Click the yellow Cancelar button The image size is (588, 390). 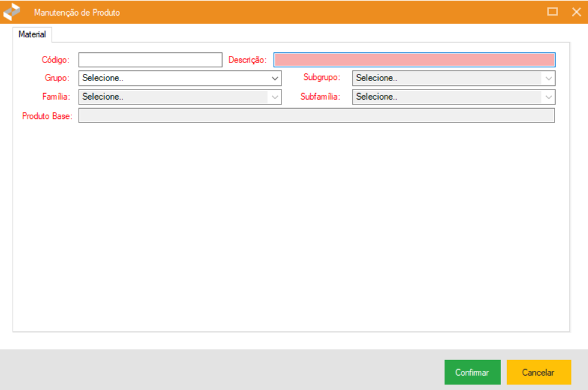pos(538,373)
